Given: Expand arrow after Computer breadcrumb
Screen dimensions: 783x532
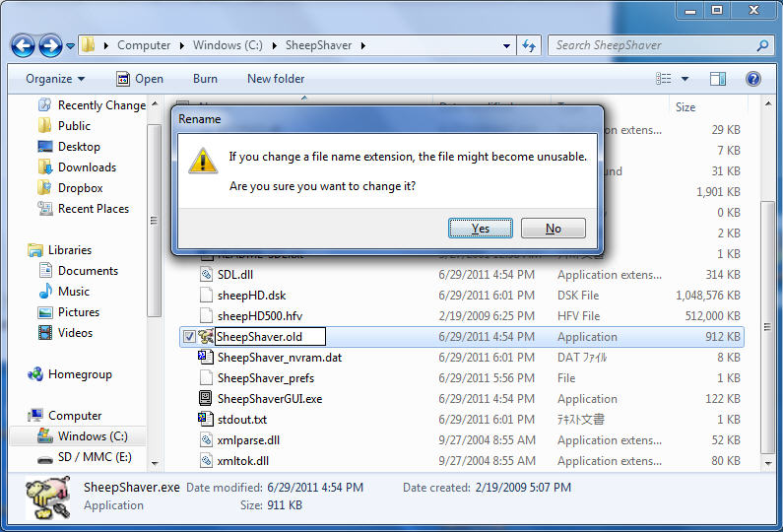Looking at the screenshot, I should pos(182,45).
